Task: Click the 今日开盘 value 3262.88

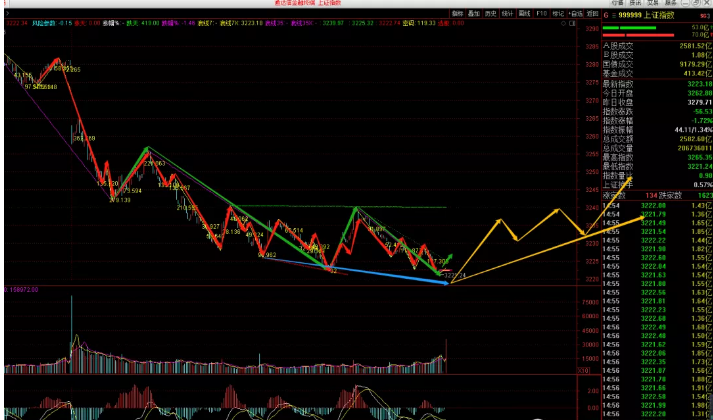Action: point(699,93)
